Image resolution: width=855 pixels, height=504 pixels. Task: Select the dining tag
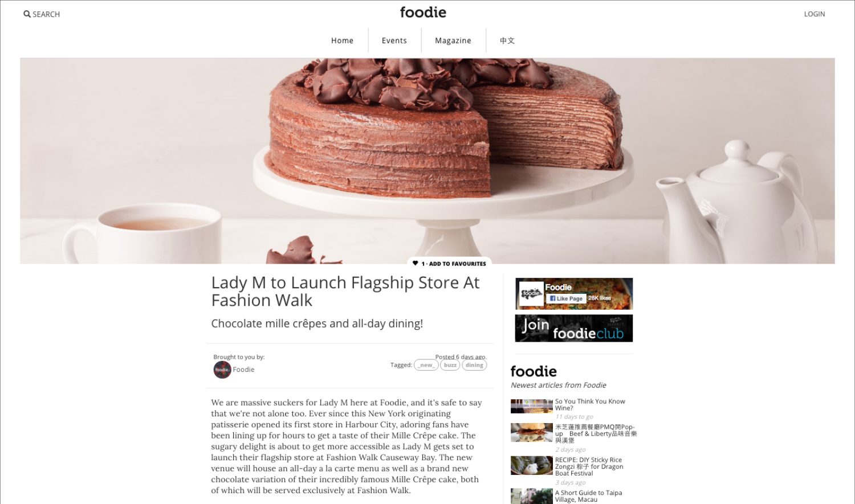coord(474,365)
